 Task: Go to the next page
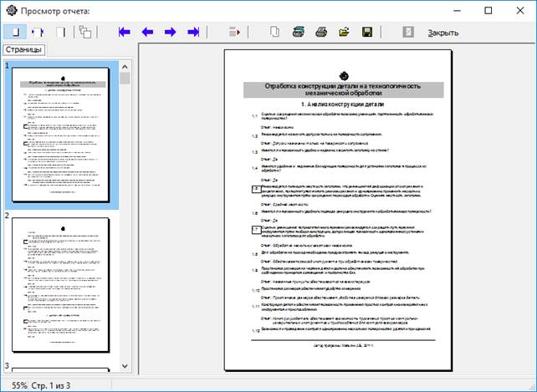170,32
